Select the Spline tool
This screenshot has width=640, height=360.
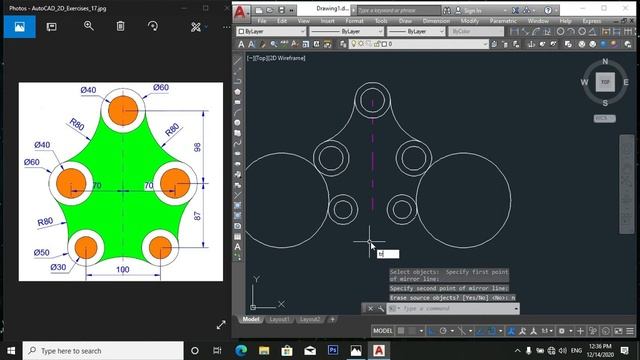tap(238, 143)
